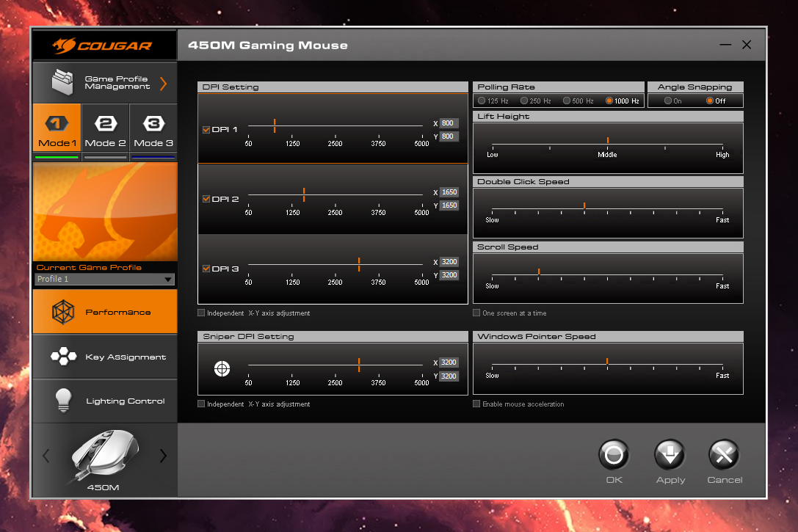Image resolution: width=798 pixels, height=532 pixels.
Task: Click the DPI 3 Y value field
Action: (x=449, y=275)
